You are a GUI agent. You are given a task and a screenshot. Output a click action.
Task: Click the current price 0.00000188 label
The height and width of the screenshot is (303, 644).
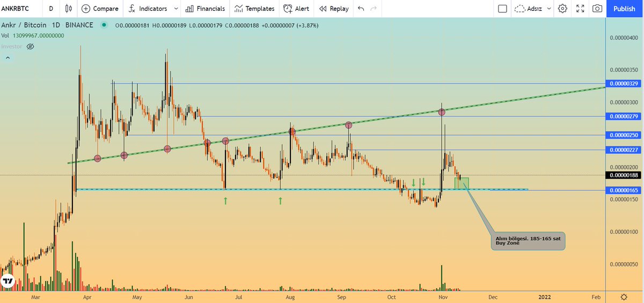624,175
